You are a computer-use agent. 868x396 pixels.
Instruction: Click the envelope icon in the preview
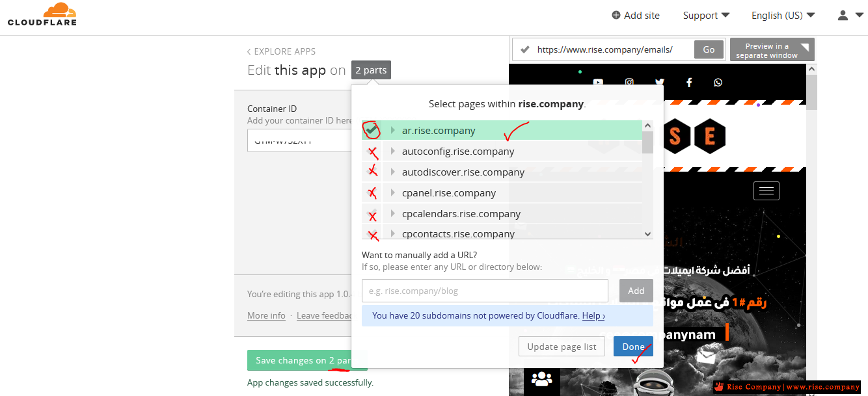705,356
